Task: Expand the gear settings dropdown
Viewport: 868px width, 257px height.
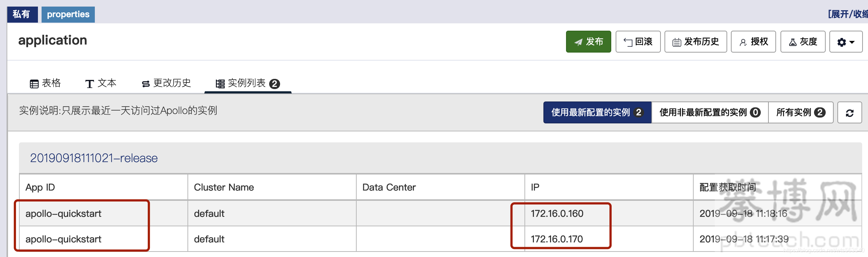Action: coord(846,42)
